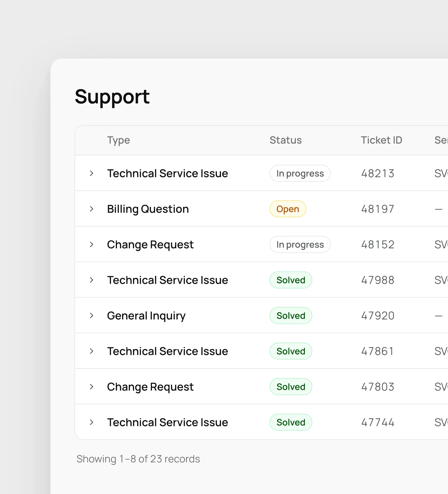
Task: Open Technical Service Issue for ticket 47861
Action: tap(168, 351)
